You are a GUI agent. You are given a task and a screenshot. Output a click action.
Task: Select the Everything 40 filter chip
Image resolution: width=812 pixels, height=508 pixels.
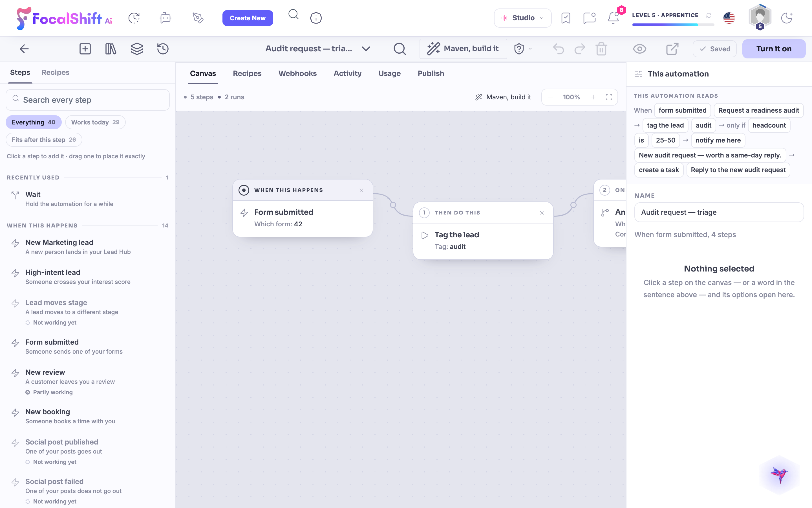click(x=34, y=122)
